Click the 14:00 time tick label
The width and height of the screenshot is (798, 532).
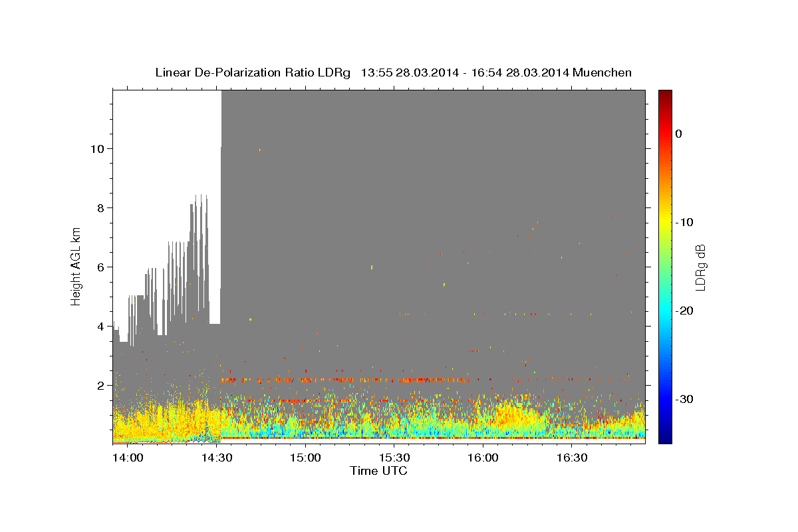(128, 458)
